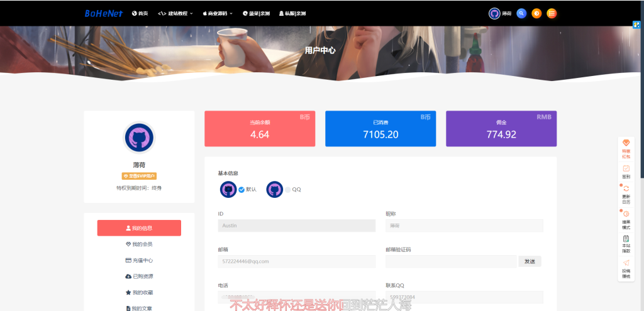
Task: Click the small blue widget icon below navbar
Action: 636,25
